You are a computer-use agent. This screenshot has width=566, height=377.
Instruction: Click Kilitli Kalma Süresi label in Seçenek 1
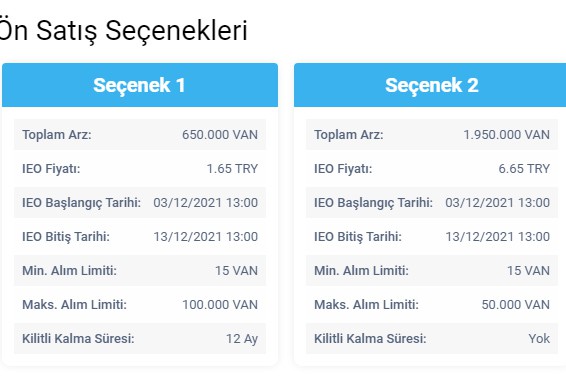coord(78,339)
